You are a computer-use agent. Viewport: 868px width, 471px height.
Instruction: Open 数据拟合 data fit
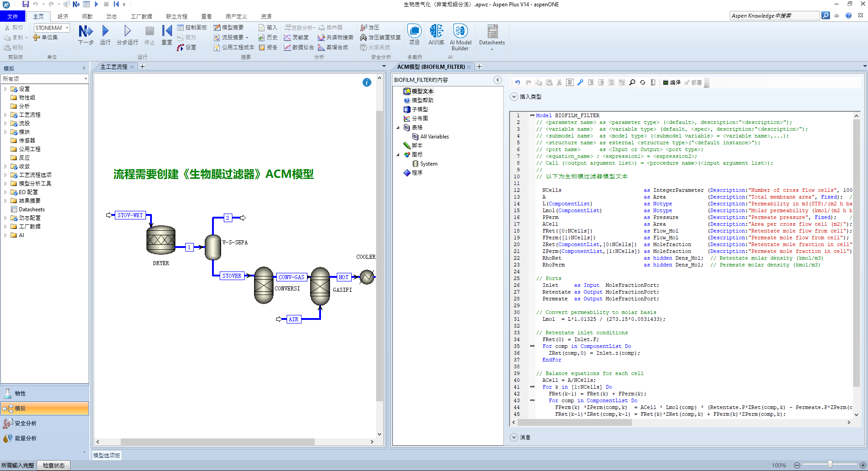[299, 47]
